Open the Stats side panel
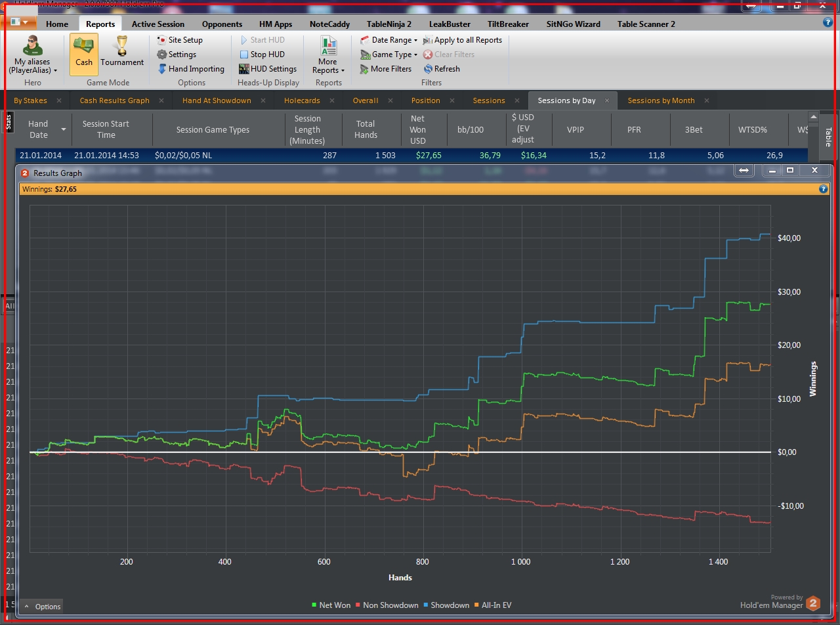Screen dimensions: 840x625 pos(9,122)
